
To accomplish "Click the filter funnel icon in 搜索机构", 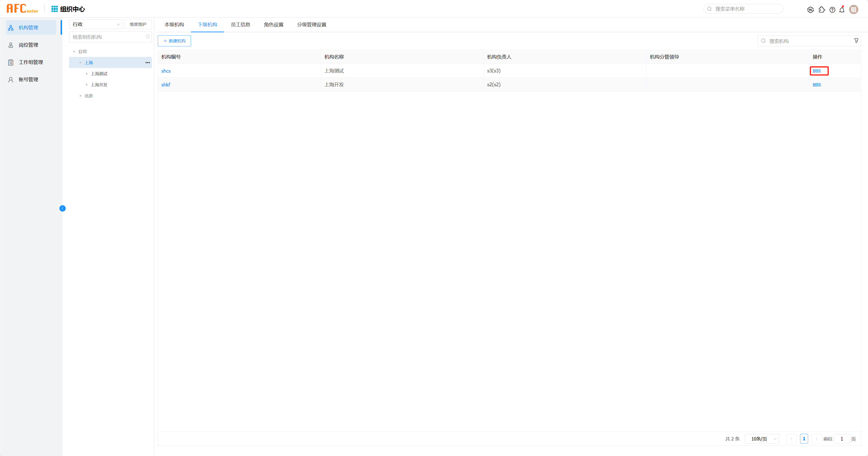I will click(856, 41).
